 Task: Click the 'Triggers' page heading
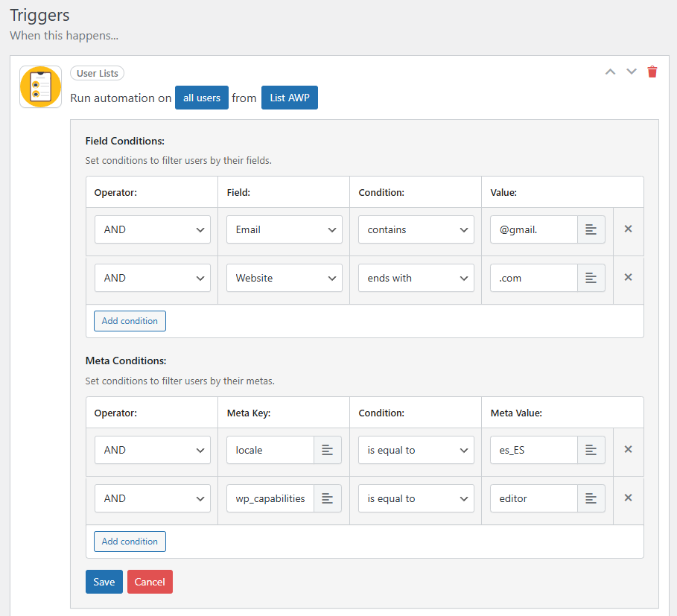(39, 15)
